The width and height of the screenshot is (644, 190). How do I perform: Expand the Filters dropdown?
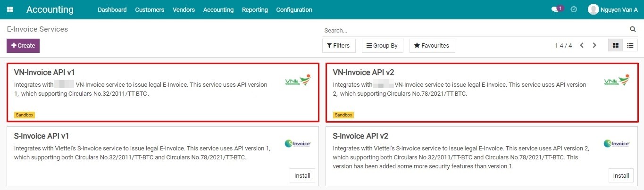click(x=338, y=46)
